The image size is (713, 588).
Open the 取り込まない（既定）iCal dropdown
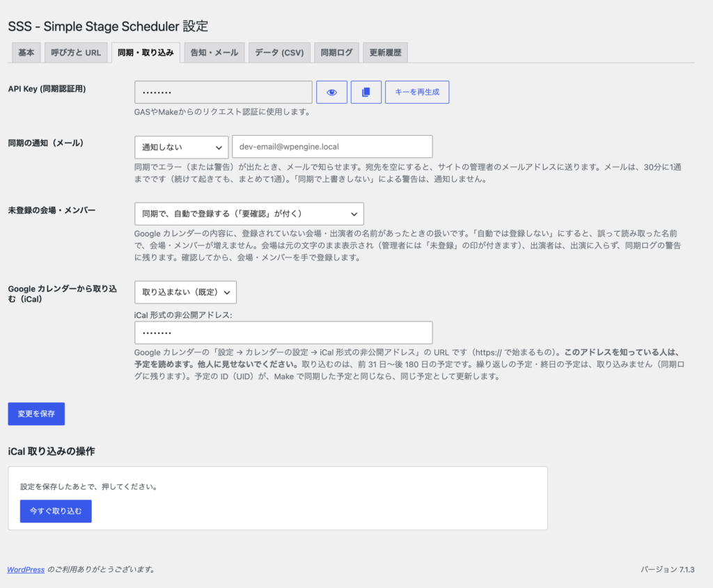pyautogui.click(x=185, y=292)
